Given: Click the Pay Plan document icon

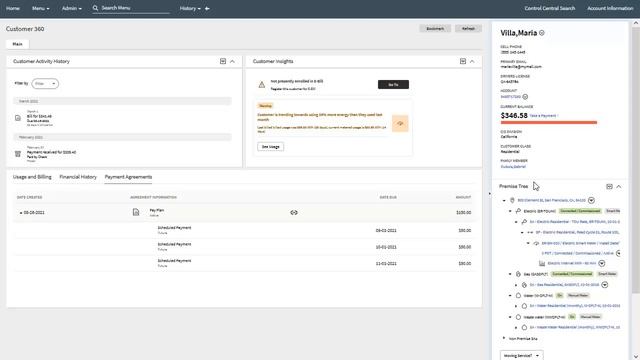Looking at the screenshot, I should tap(136, 212).
